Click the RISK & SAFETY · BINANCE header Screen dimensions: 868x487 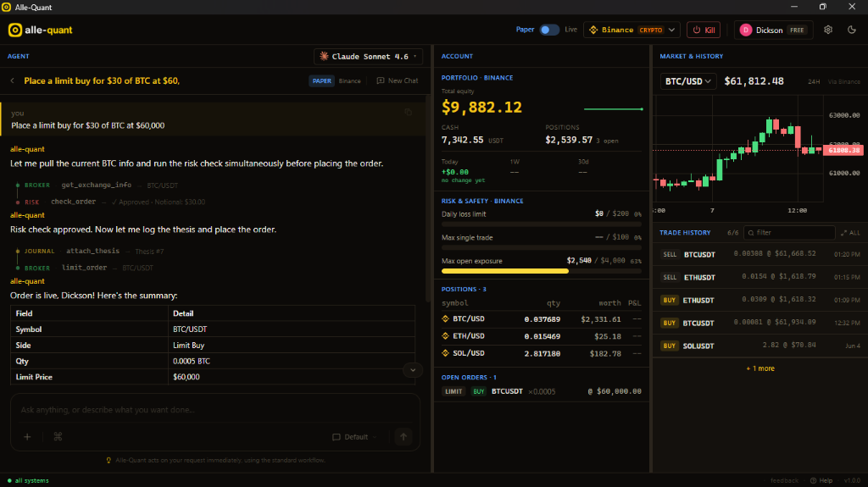tap(482, 201)
